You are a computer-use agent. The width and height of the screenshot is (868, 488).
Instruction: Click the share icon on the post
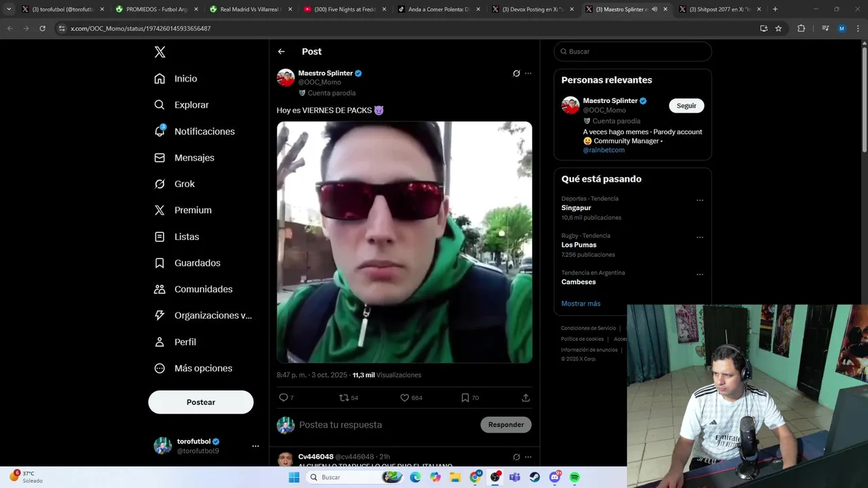point(526,398)
